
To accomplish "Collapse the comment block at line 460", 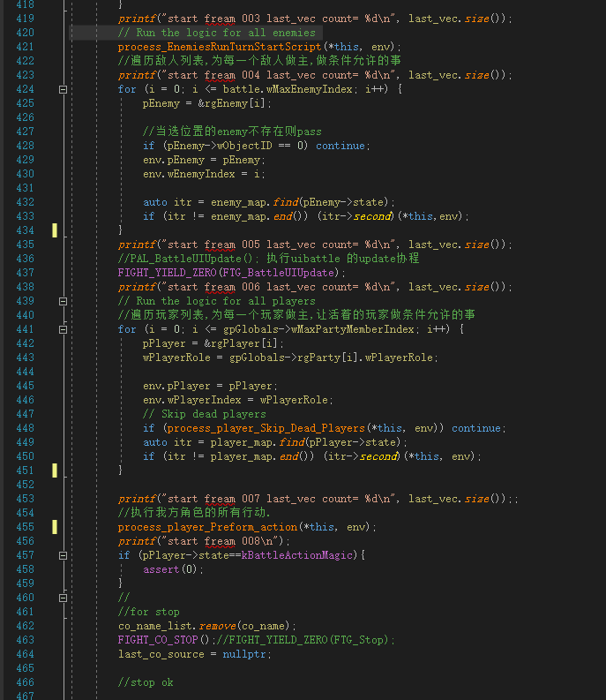I will click(63, 598).
